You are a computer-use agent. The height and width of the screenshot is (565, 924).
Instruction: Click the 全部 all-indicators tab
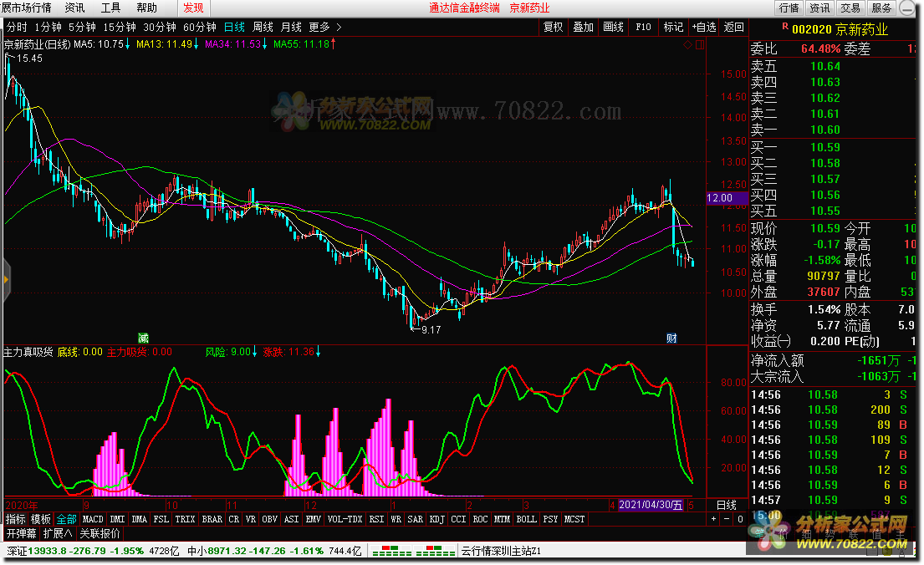[67, 519]
